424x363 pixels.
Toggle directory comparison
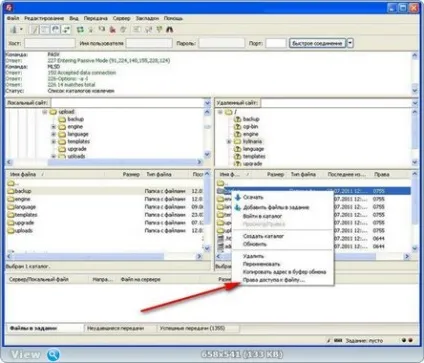tap(148, 30)
